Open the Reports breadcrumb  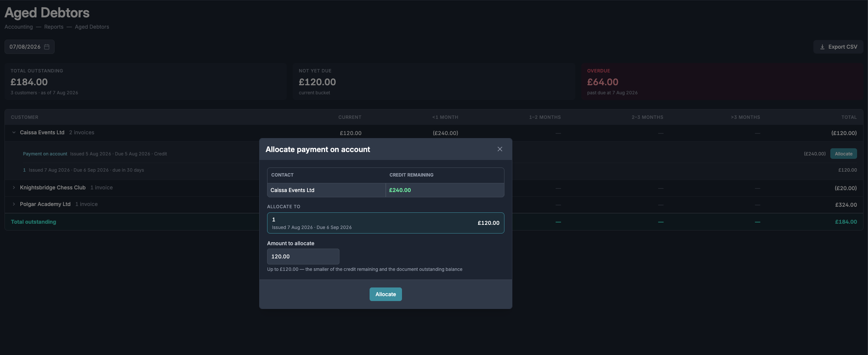tap(53, 27)
